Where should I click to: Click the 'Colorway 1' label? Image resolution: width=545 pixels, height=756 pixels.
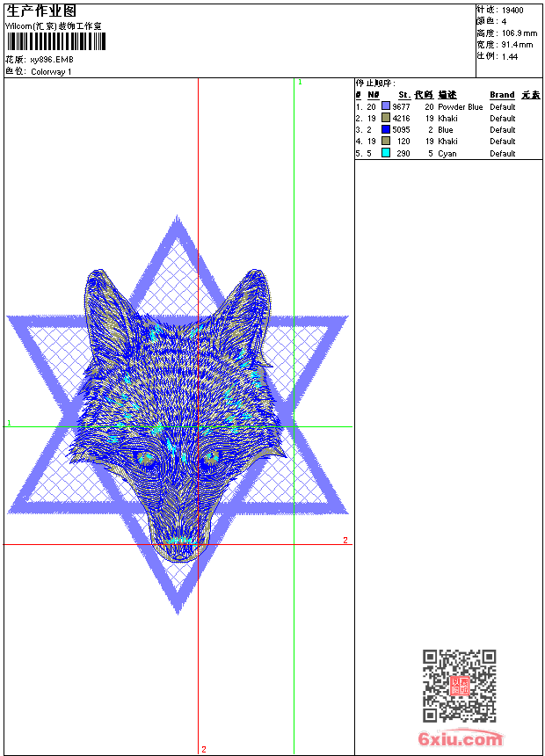[51, 72]
